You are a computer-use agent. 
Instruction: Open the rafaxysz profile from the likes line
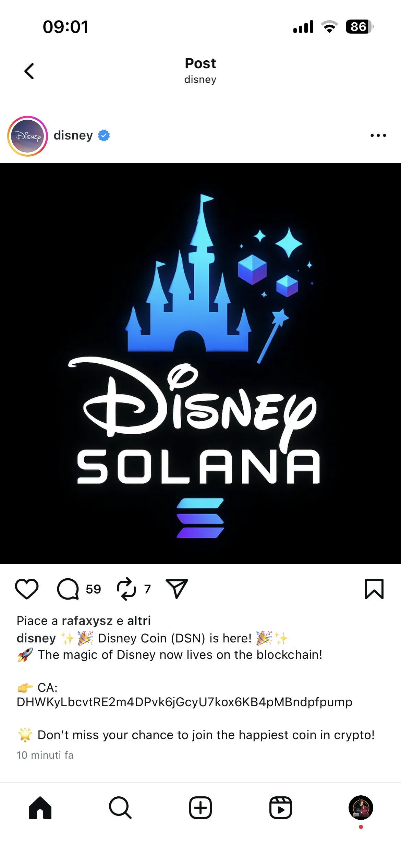coord(87,620)
